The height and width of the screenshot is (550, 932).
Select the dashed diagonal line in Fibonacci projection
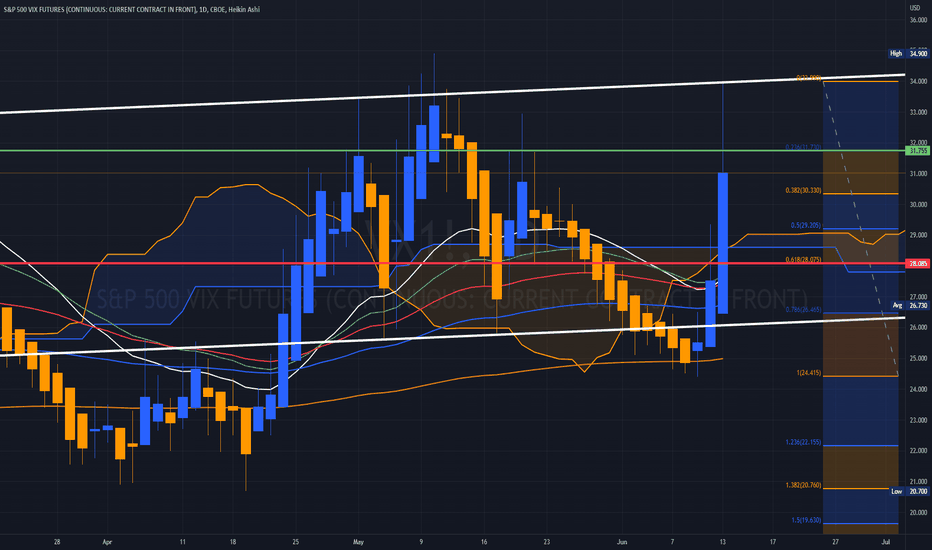click(860, 228)
